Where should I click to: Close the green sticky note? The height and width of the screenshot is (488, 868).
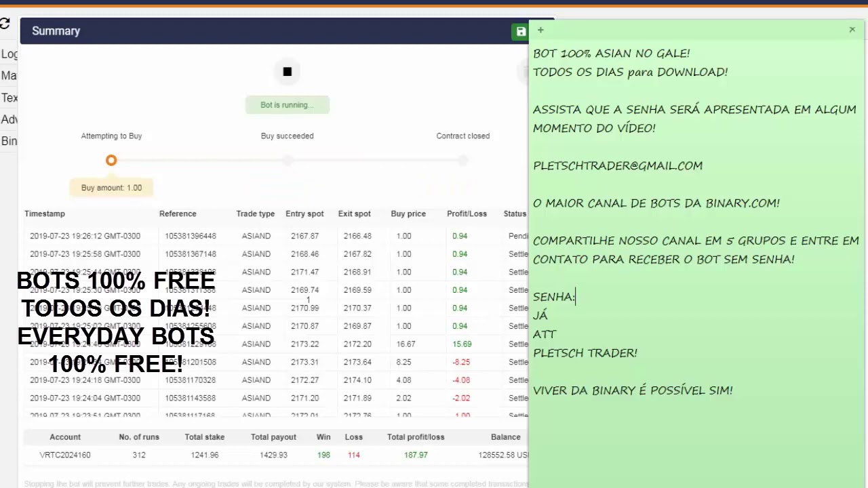(852, 30)
